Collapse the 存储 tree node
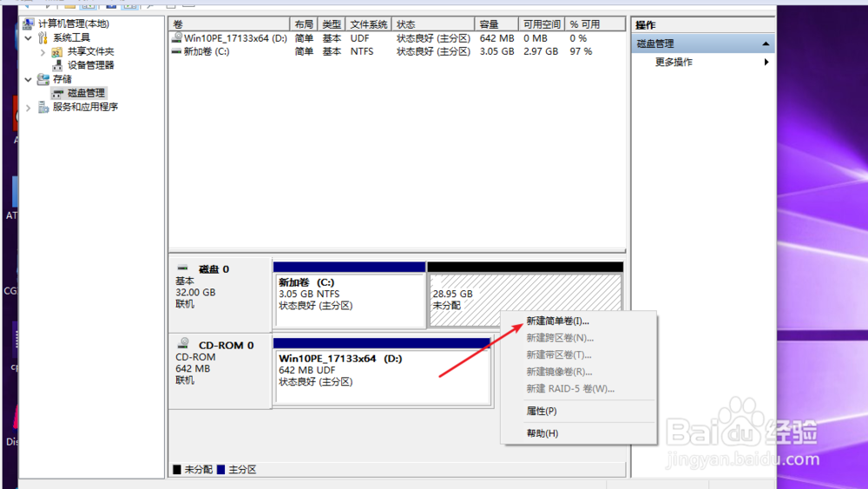Screen dimensions: 868x489 click(x=29, y=79)
